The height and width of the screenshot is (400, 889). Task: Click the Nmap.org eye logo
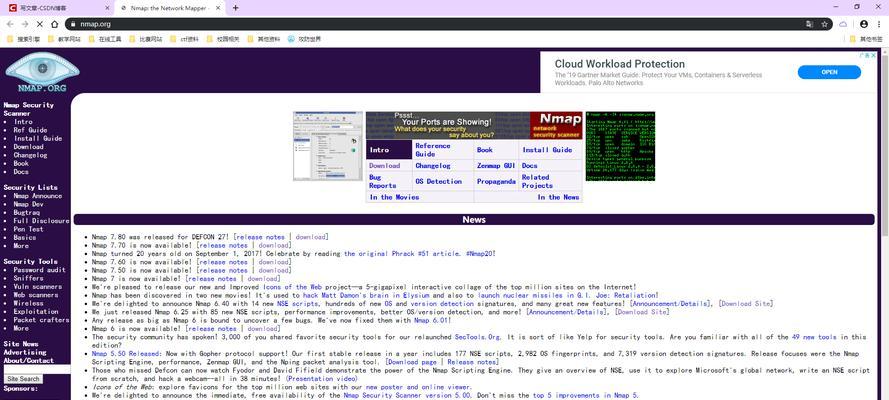(x=41, y=72)
